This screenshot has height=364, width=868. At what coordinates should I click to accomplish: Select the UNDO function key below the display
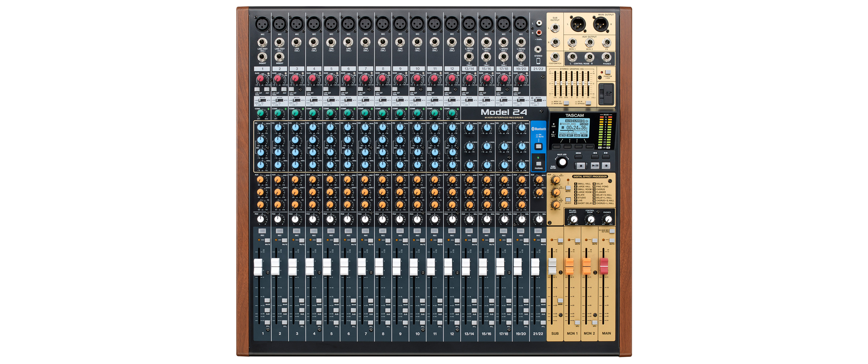pyautogui.click(x=579, y=146)
